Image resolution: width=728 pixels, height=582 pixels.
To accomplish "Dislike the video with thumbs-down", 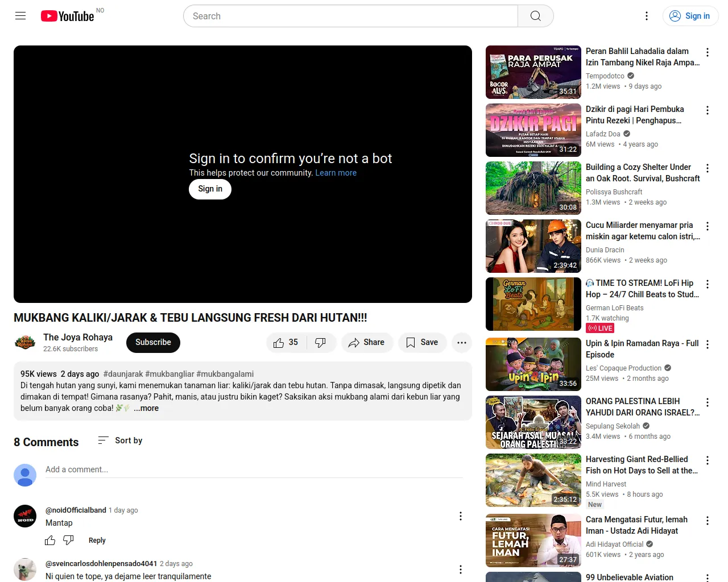I will point(321,342).
